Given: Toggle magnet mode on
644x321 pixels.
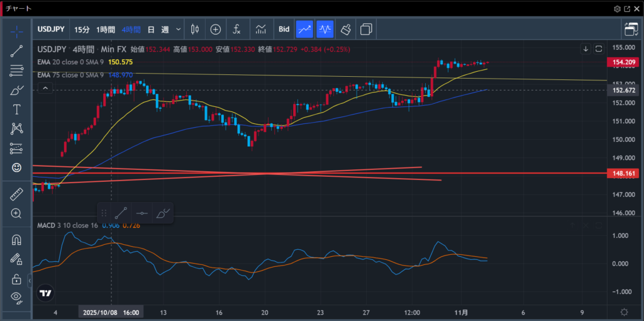Looking at the screenshot, I should pos(16,240).
